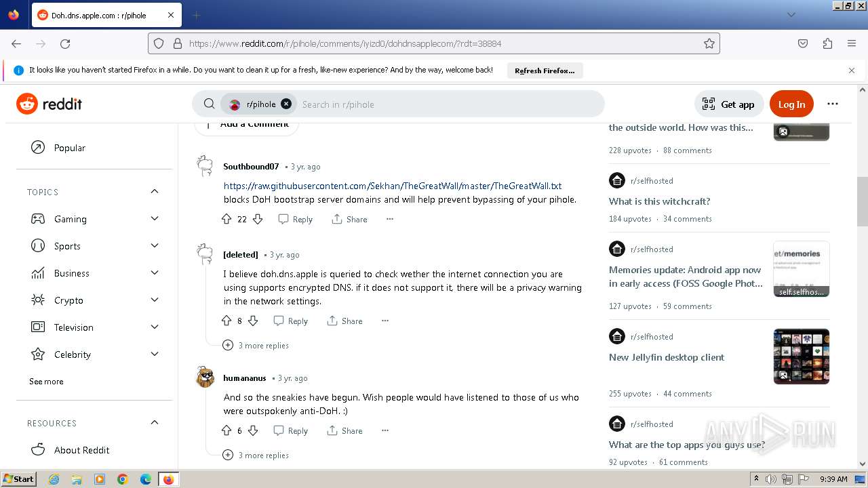List all tabs dropdown arrow
This screenshot has width=868, height=488.
click(x=791, y=15)
